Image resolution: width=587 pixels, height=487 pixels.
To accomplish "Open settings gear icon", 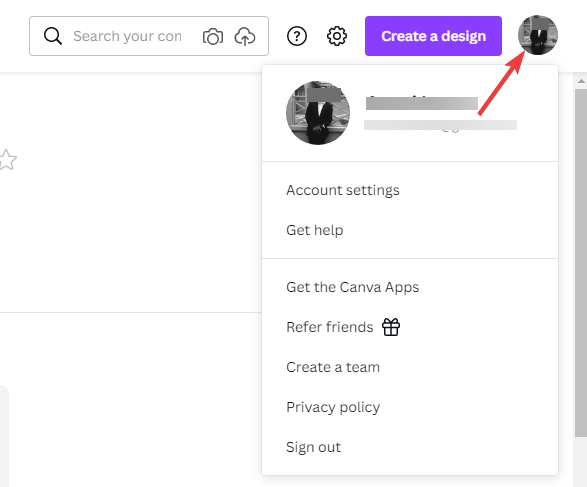I will 337,36.
